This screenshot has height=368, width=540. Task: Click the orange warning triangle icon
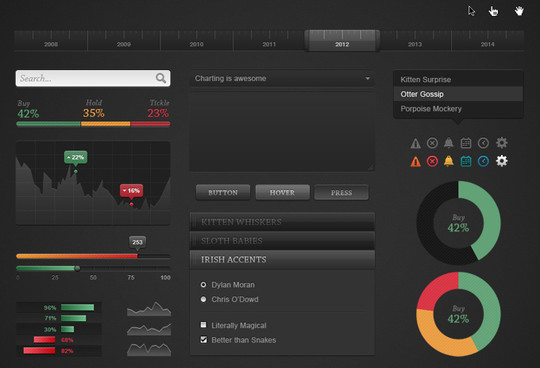(415, 161)
